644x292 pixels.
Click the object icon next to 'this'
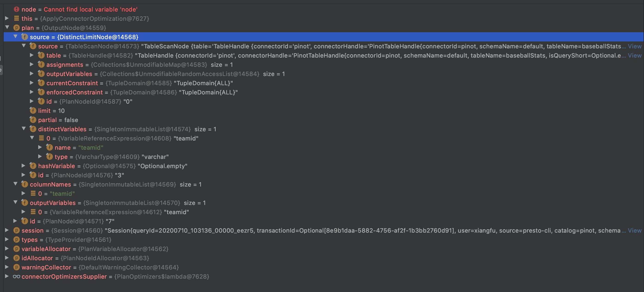(x=16, y=18)
